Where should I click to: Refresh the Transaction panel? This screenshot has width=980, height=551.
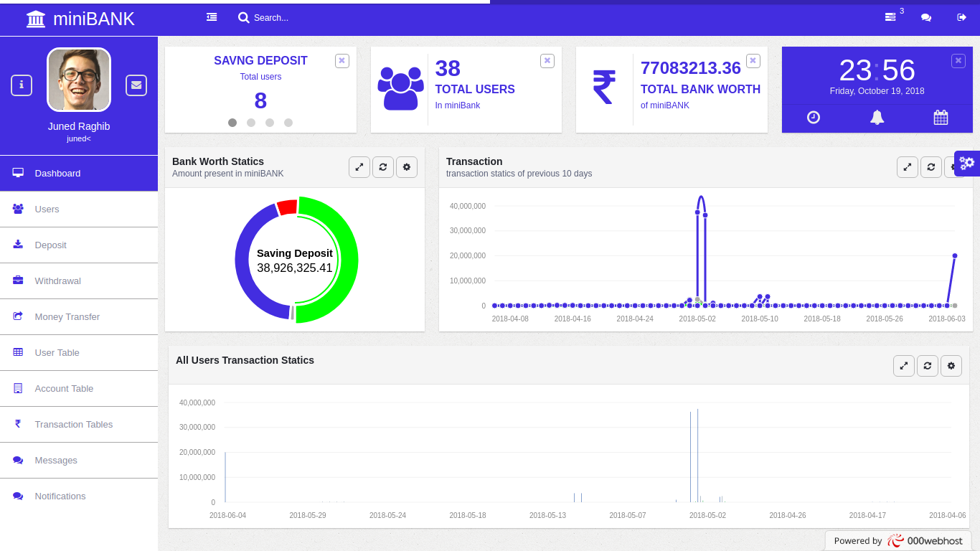[931, 167]
